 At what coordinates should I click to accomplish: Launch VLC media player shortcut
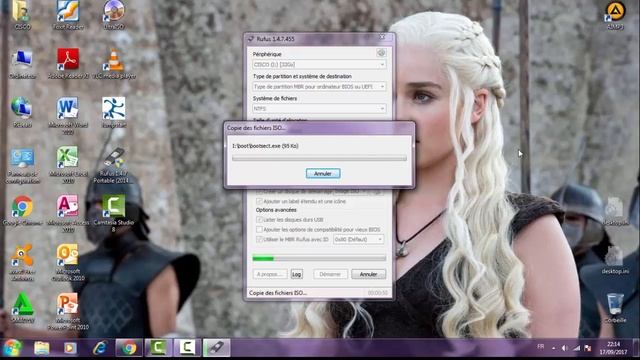coord(114,64)
